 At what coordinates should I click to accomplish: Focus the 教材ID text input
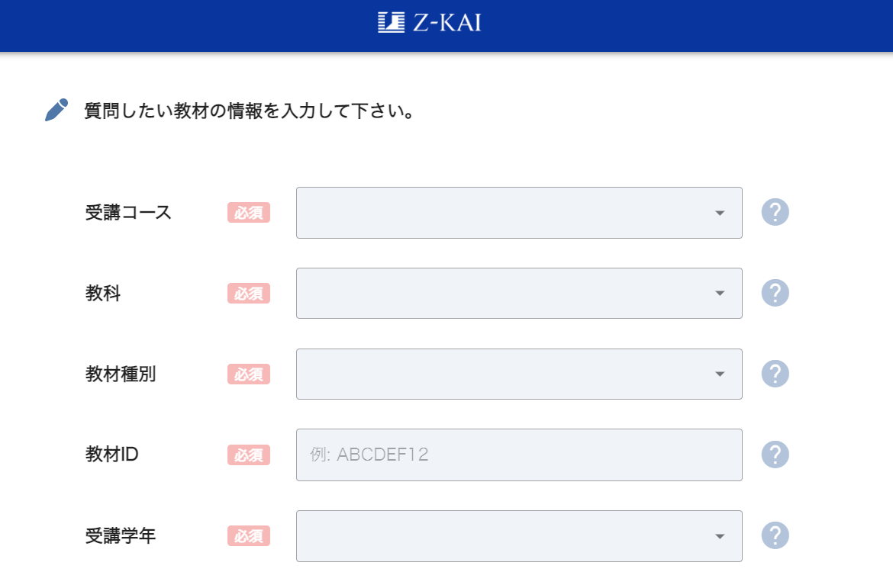[x=519, y=455]
